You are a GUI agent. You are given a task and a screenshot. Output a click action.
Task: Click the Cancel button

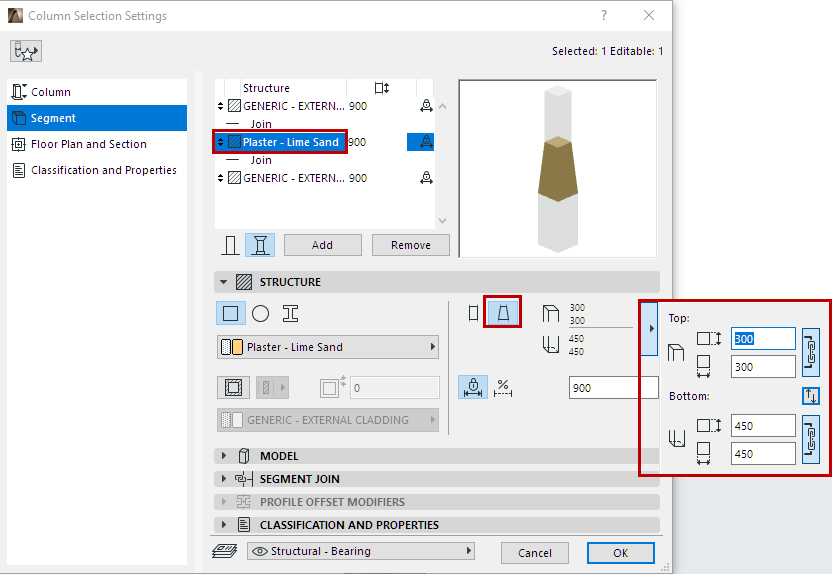click(x=535, y=553)
